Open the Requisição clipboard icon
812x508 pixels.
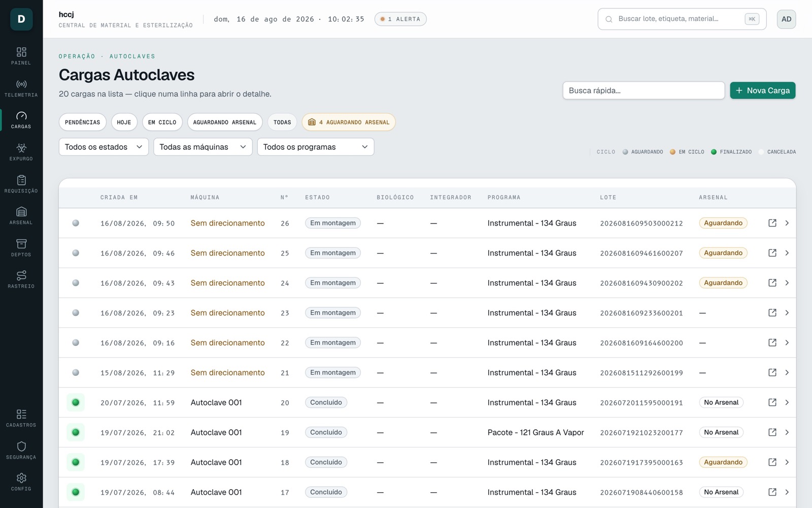[21, 184]
